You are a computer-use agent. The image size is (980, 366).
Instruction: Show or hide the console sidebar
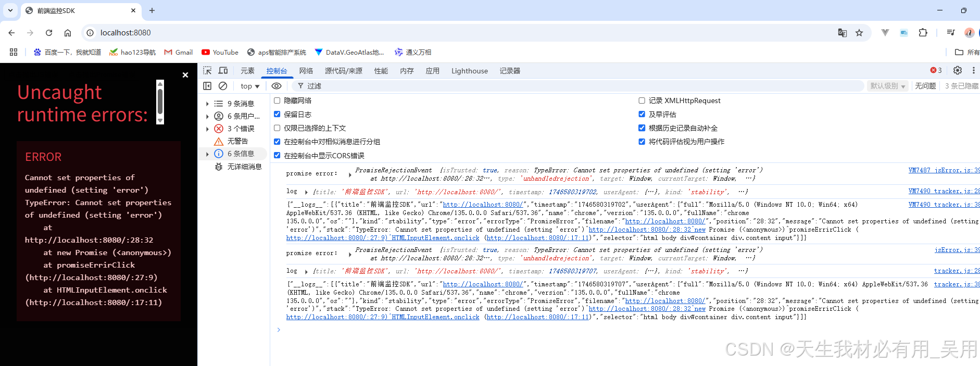point(207,86)
